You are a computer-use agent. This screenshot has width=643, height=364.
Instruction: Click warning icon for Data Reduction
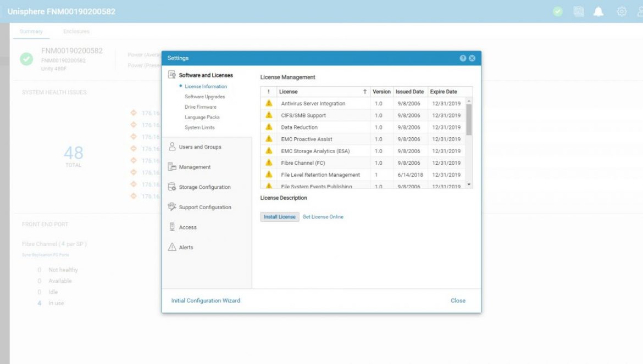click(x=269, y=127)
